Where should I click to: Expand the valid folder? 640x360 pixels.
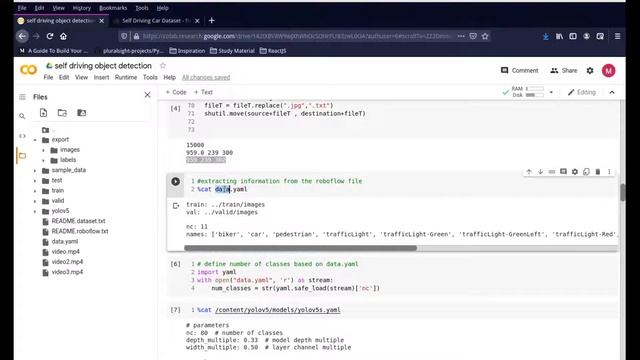click(35, 201)
